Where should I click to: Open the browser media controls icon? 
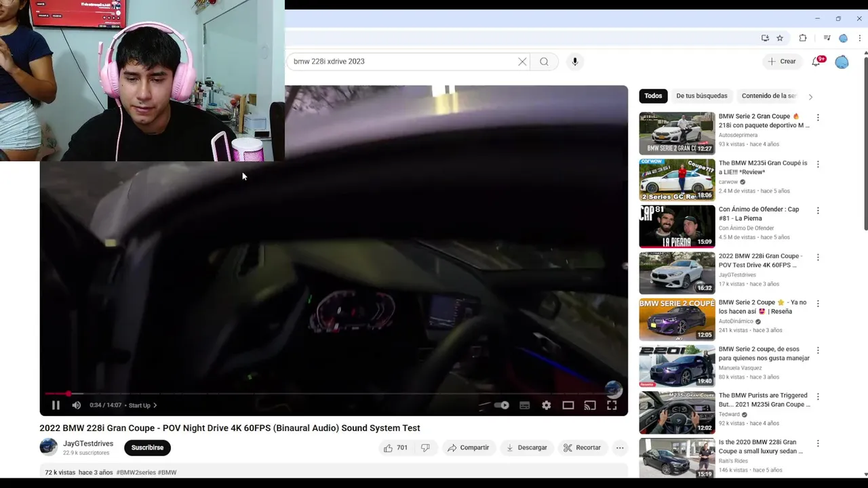pyautogui.click(x=827, y=38)
